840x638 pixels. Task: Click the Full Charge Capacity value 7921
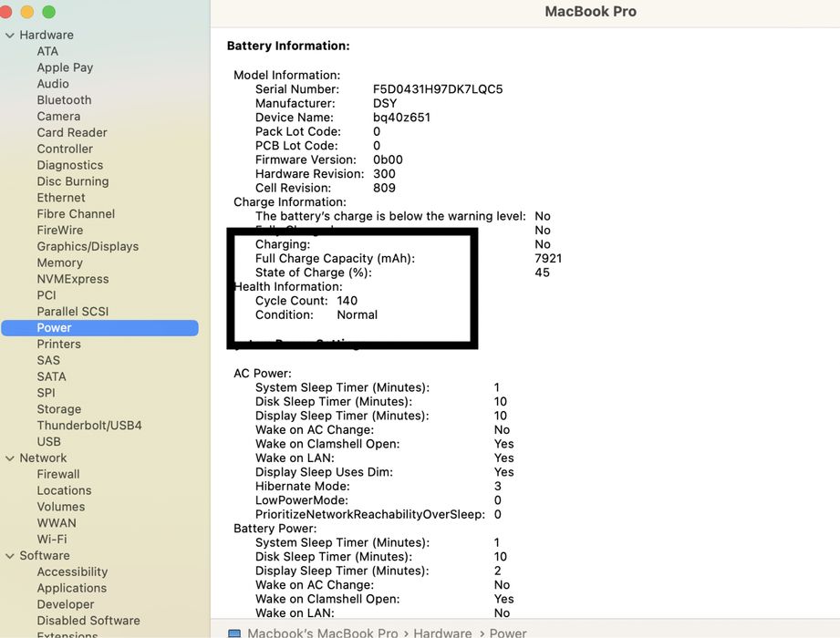click(x=548, y=259)
